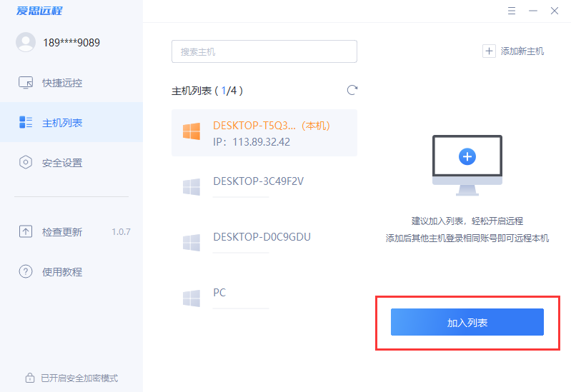Click the plus icon to add new host
This screenshot has width=571, height=392.
coord(489,51)
